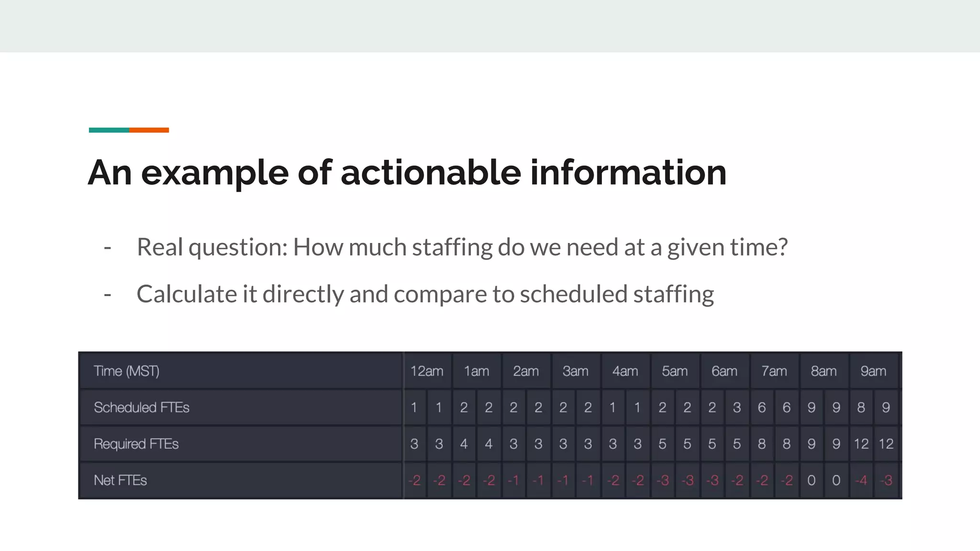Click the orange accent bar segment
This screenshot has height=551, width=980.
[x=149, y=130]
